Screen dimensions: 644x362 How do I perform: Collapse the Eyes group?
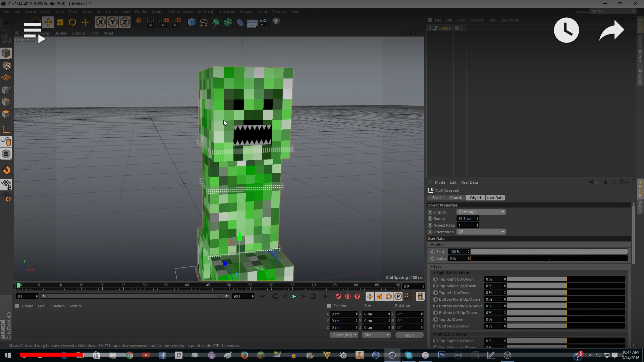tap(432, 266)
